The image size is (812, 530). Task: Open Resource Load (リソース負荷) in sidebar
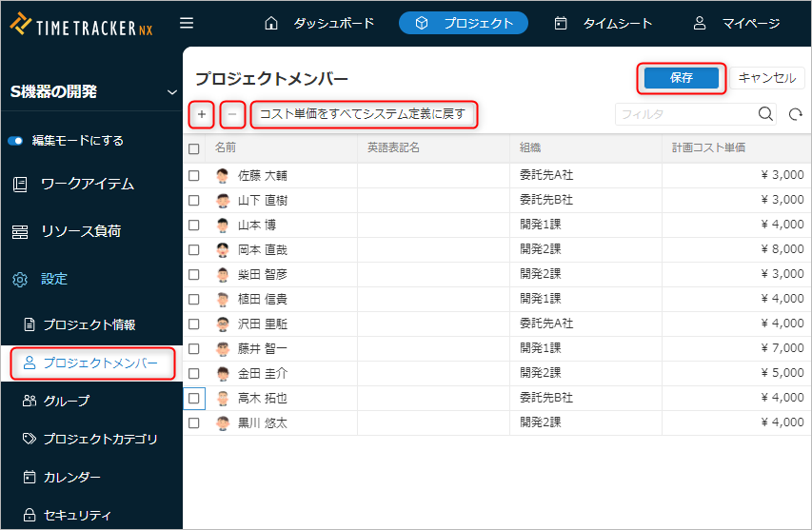80,231
